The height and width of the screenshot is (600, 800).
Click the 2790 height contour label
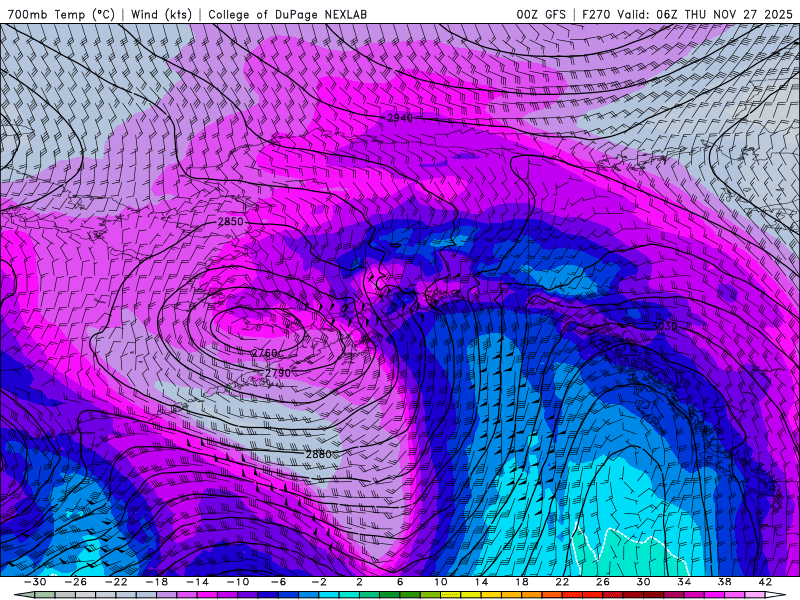coord(278,373)
